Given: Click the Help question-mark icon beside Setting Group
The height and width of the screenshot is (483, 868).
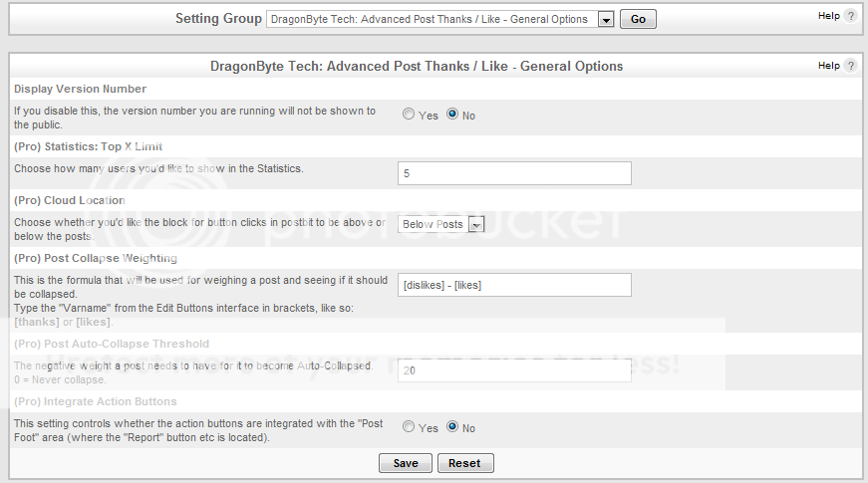Looking at the screenshot, I should (x=851, y=16).
